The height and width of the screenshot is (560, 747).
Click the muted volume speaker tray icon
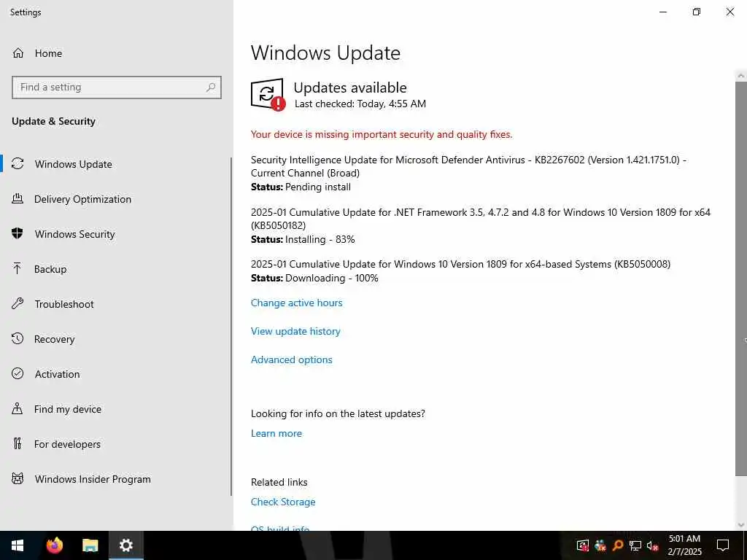pyautogui.click(x=653, y=545)
